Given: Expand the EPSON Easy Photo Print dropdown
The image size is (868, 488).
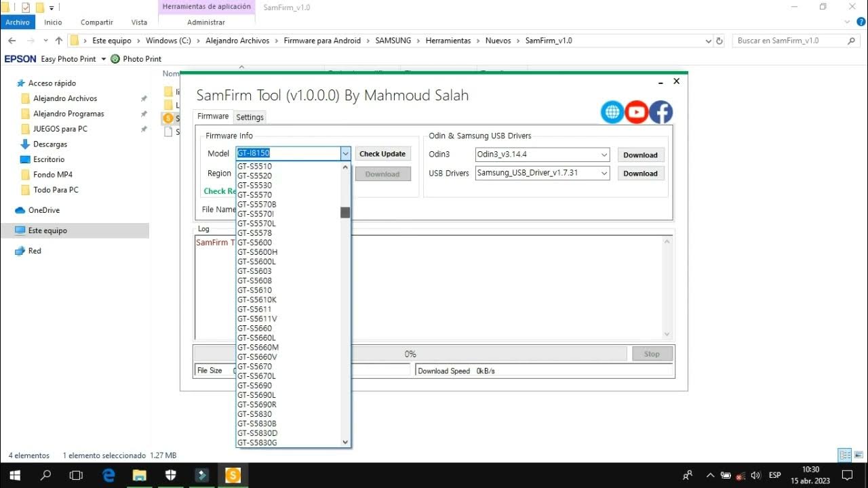Looking at the screenshot, I should [104, 59].
